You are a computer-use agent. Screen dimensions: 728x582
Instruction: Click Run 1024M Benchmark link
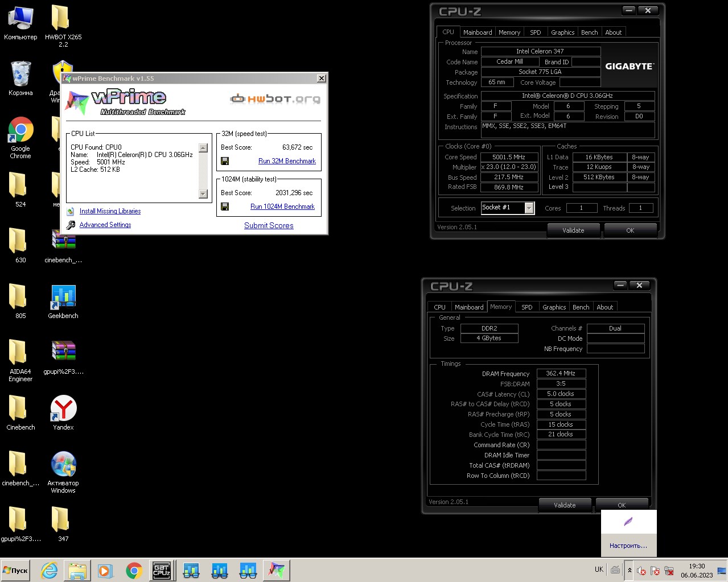[x=282, y=207]
